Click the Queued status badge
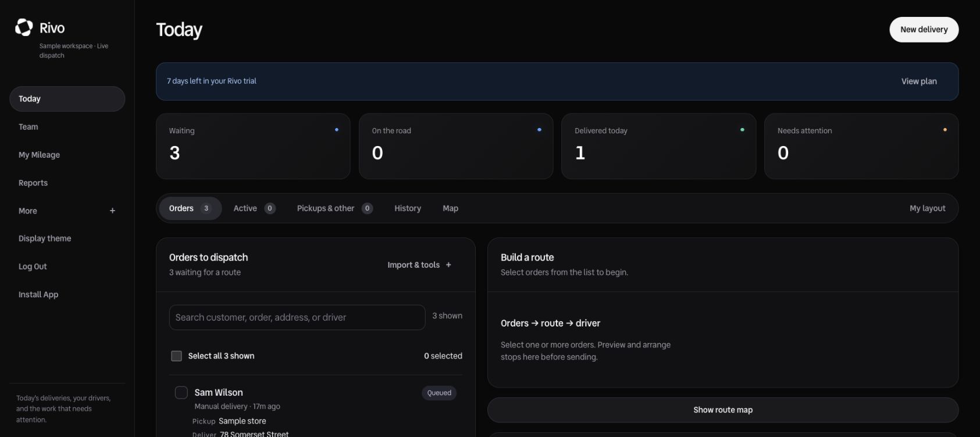 tap(439, 393)
